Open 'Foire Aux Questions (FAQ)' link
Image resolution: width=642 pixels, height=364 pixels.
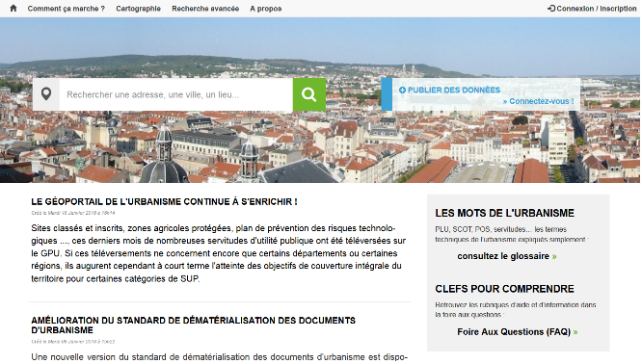[x=518, y=331]
